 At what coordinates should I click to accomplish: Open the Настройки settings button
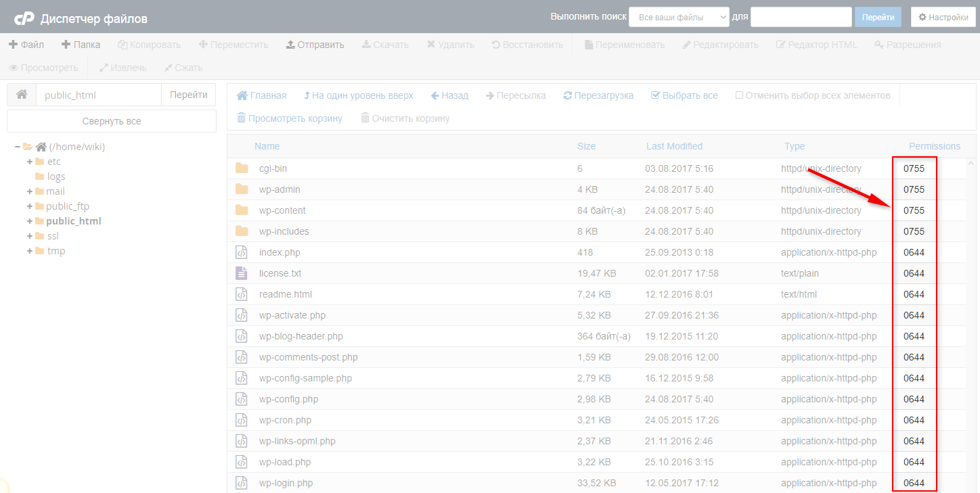click(x=943, y=17)
